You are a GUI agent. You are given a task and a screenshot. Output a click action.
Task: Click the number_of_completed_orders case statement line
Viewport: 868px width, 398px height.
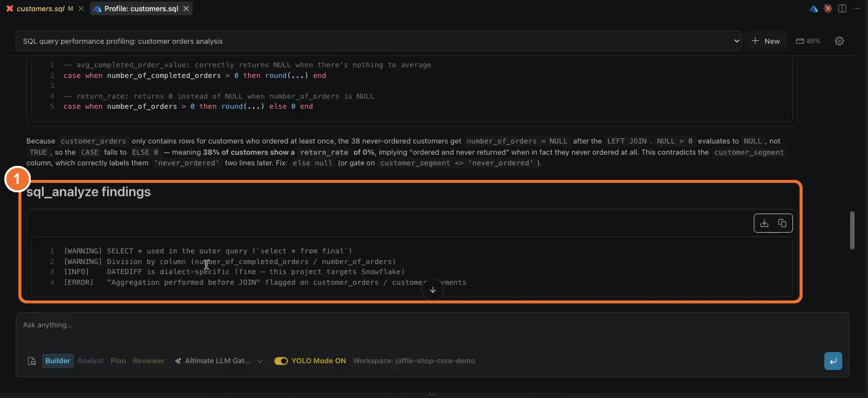194,76
